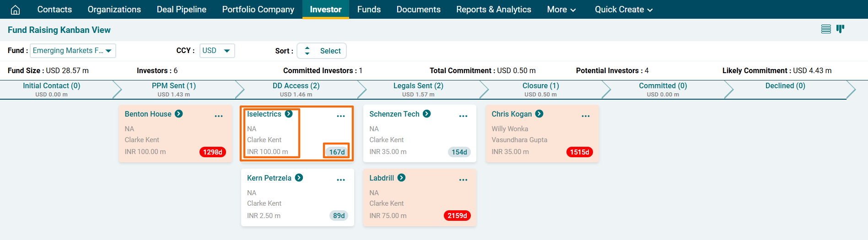Go to Deal Pipeline tab
The height and width of the screenshot is (240, 868).
[181, 10]
